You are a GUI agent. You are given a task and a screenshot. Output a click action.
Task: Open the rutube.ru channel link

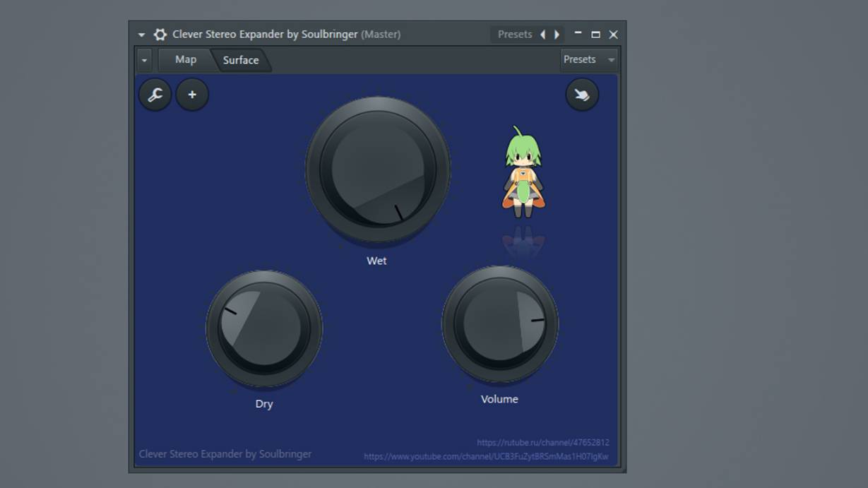[x=543, y=443]
